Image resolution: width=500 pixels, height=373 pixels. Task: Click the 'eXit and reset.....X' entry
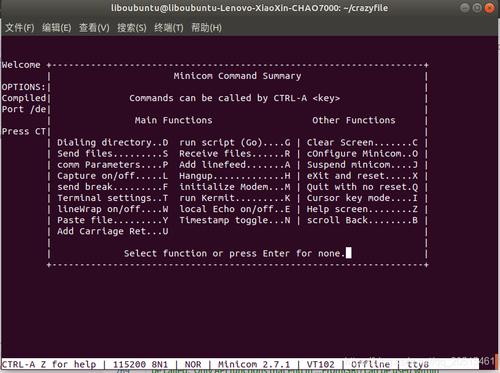(x=362, y=176)
